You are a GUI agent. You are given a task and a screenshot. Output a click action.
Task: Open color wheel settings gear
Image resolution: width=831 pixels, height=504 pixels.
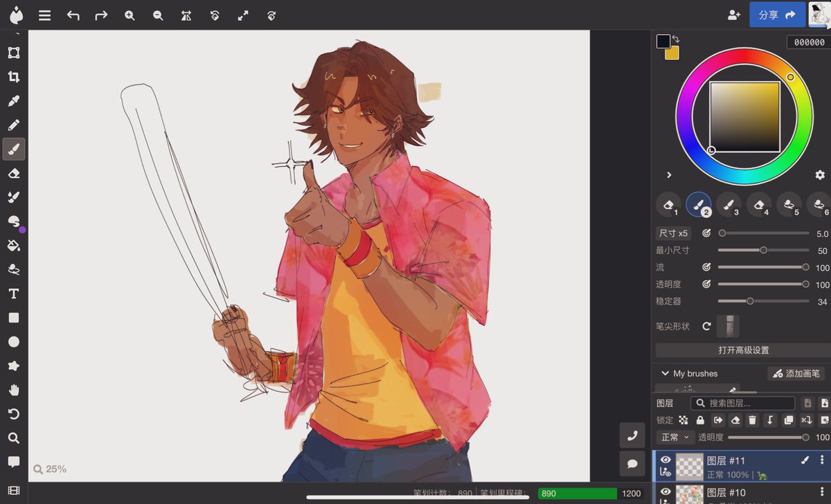[820, 174]
